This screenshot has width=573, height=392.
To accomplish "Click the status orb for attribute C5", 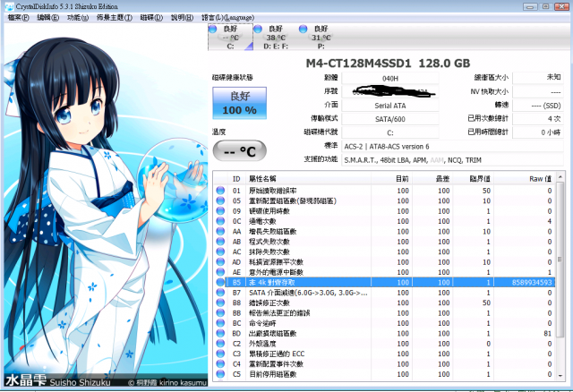I will click(220, 374).
